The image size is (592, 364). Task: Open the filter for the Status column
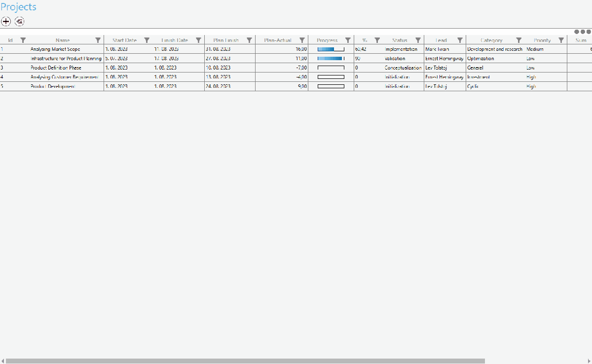point(418,40)
